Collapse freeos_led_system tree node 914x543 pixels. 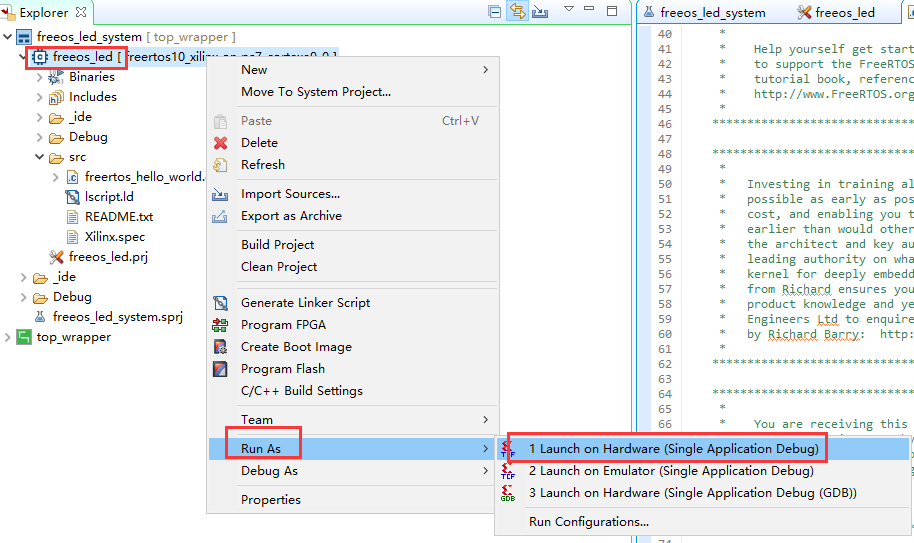pos(8,37)
